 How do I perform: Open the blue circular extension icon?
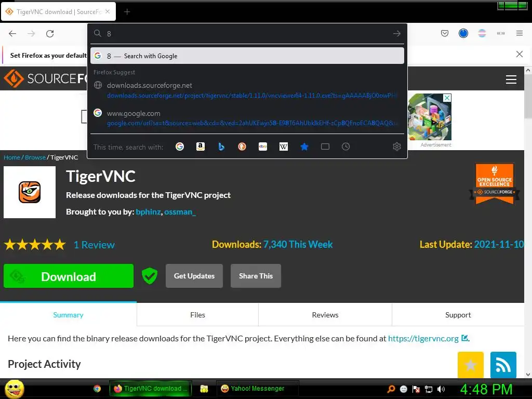[x=463, y=33]
